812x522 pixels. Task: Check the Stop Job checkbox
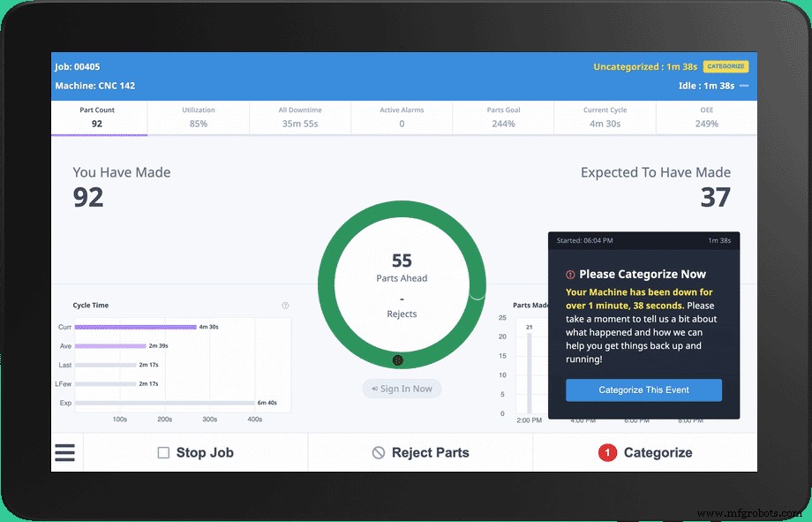tap(163, 452)
